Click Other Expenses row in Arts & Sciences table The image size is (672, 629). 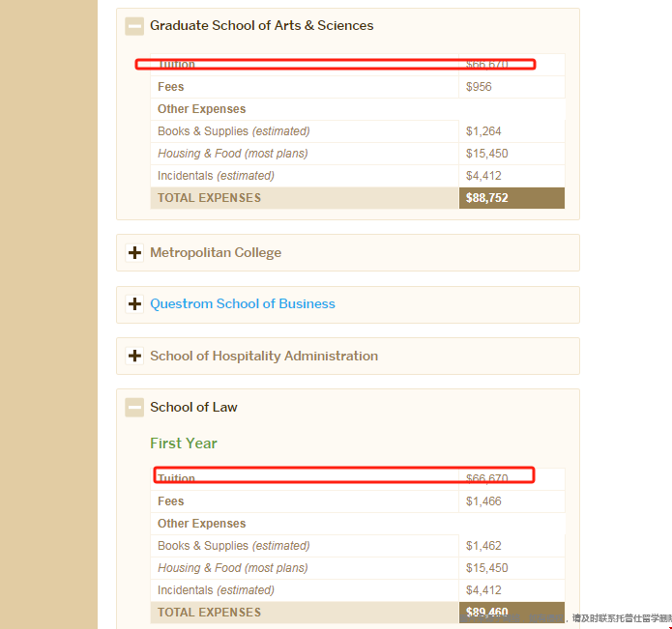click(x=358, y=109)
